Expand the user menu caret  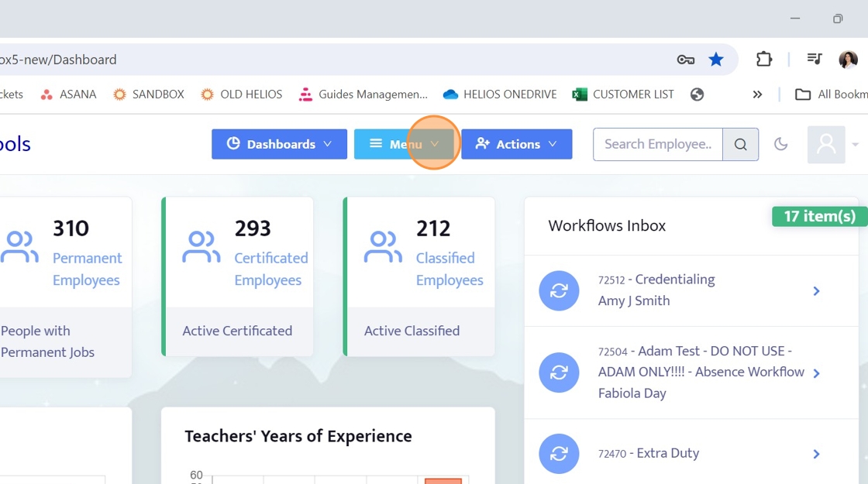pos(856,145)
